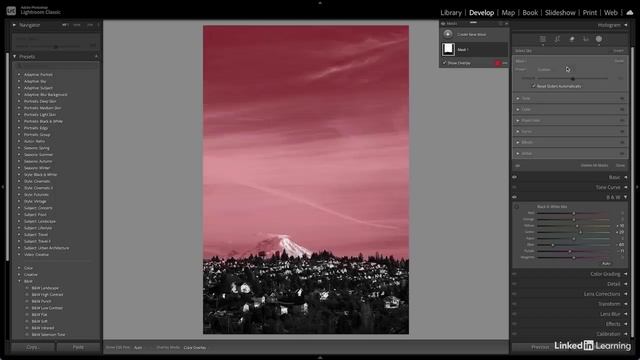Expand the Style: Vintage preset group
640x360 pixels.
[19, 201]
